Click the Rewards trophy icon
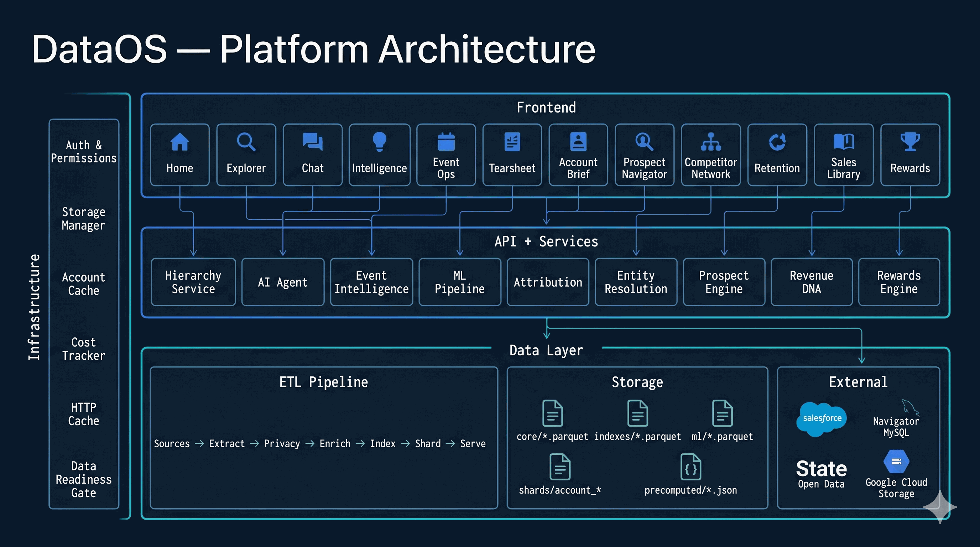This screenshot has height=547, width=980. pyautogui.click(x=910, y=141)
